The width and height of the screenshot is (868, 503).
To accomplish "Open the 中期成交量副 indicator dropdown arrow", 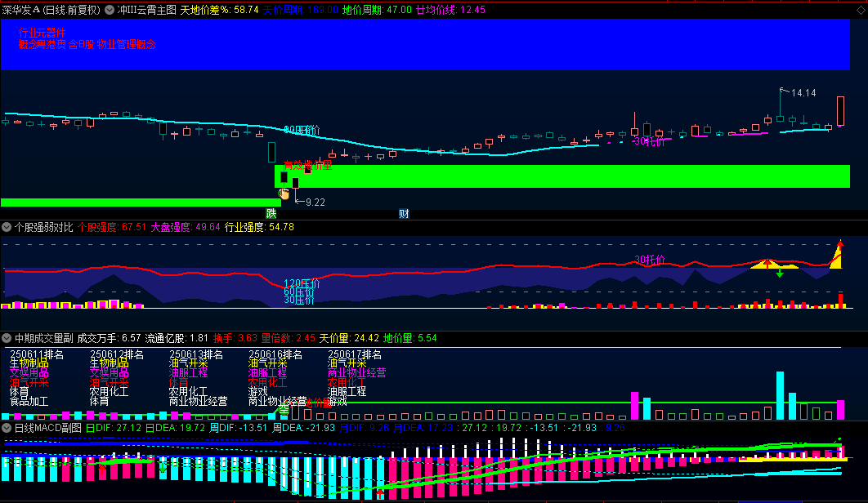I will click(7, 337).
